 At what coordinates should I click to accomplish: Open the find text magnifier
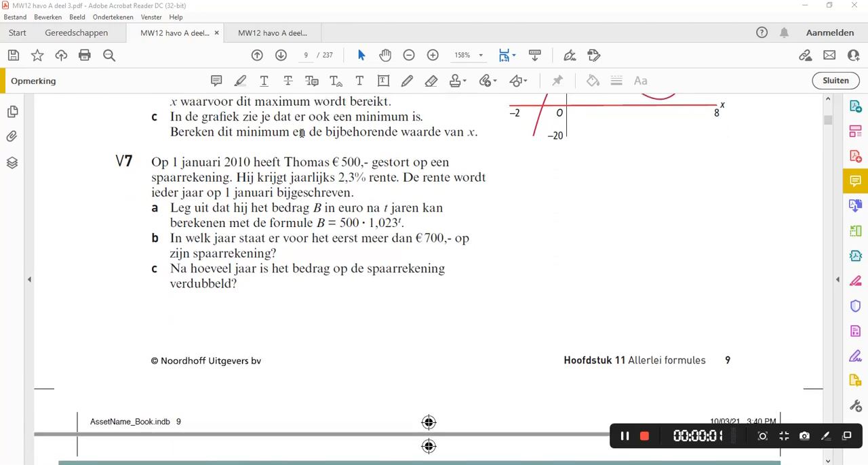pyautogui.click(x=109, y=56)
